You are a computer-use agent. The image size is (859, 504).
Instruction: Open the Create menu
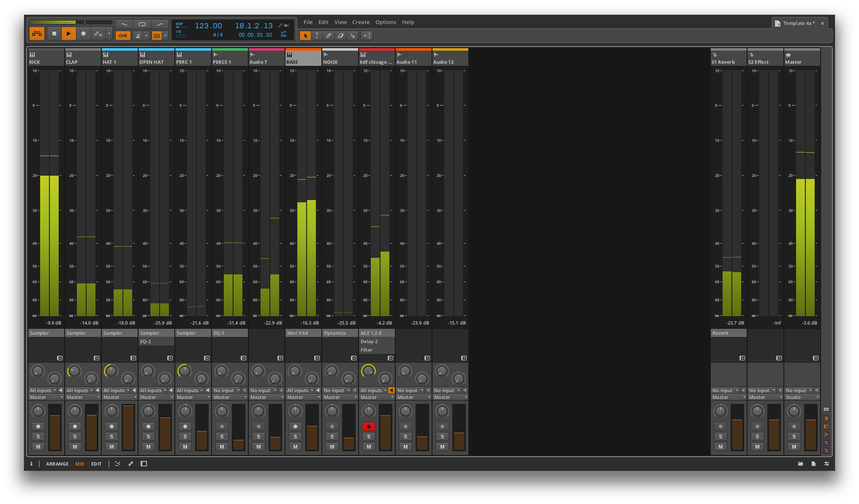click(361, 22)
